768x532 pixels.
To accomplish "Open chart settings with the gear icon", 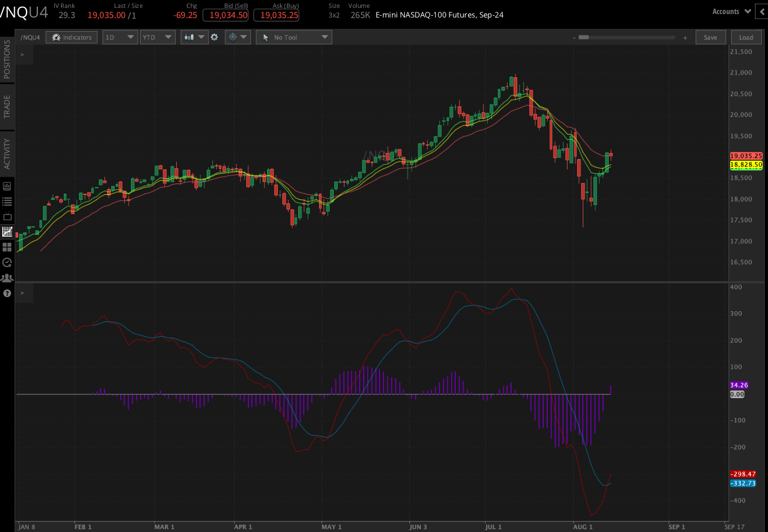I will (x=215, y=37).
